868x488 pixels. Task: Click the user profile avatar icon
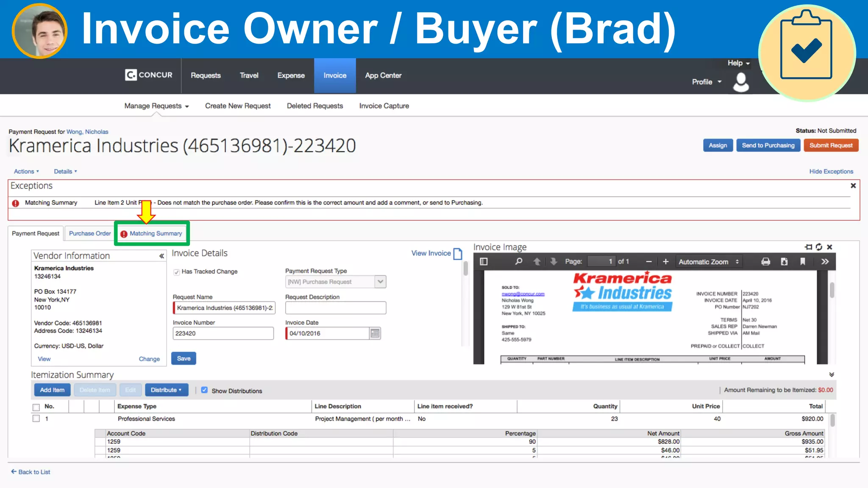coord(741,82)
